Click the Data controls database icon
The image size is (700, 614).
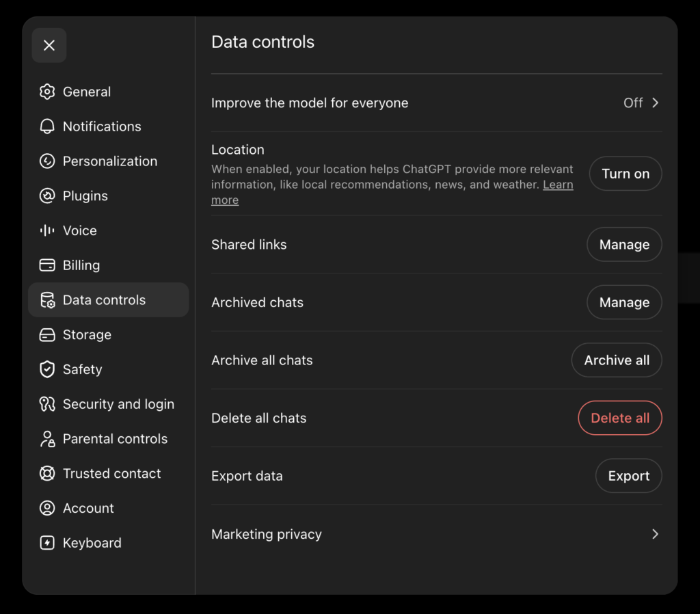pyautogui.click(x=47, y=300)
